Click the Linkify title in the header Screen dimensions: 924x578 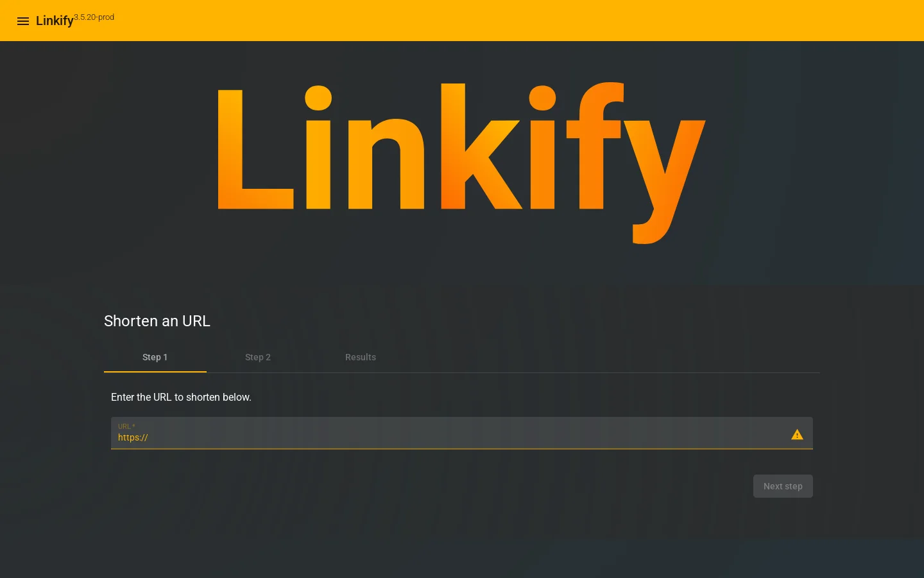tap(55, 21)
